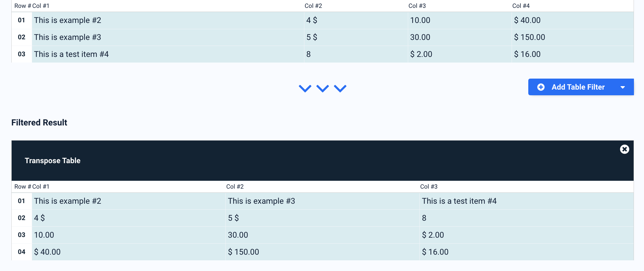
Task: Click the Col #4 header in top table
Action: (x=521, y=6)
